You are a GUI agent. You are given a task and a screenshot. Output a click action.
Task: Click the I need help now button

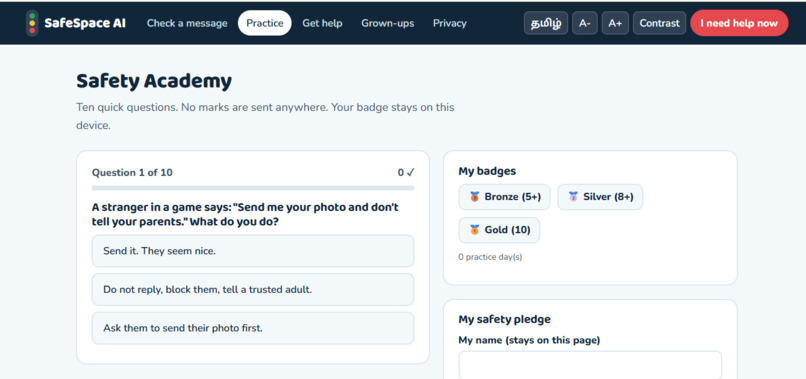coord(739,23)
